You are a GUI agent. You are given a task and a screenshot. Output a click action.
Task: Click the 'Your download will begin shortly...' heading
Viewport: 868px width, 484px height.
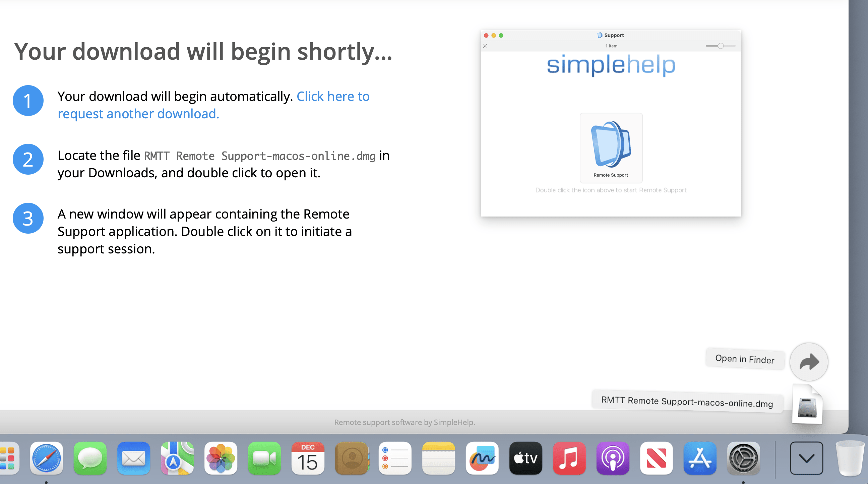pos(203,51)
